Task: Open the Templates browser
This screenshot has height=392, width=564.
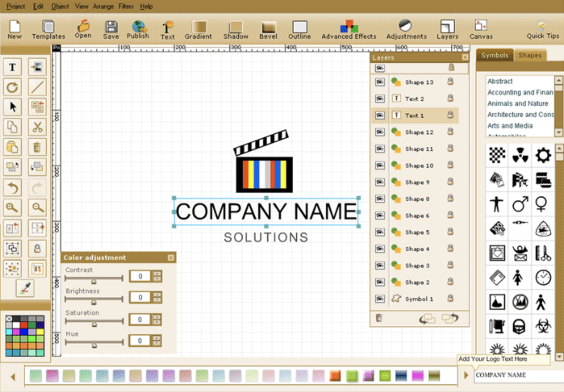Action: 48,29
